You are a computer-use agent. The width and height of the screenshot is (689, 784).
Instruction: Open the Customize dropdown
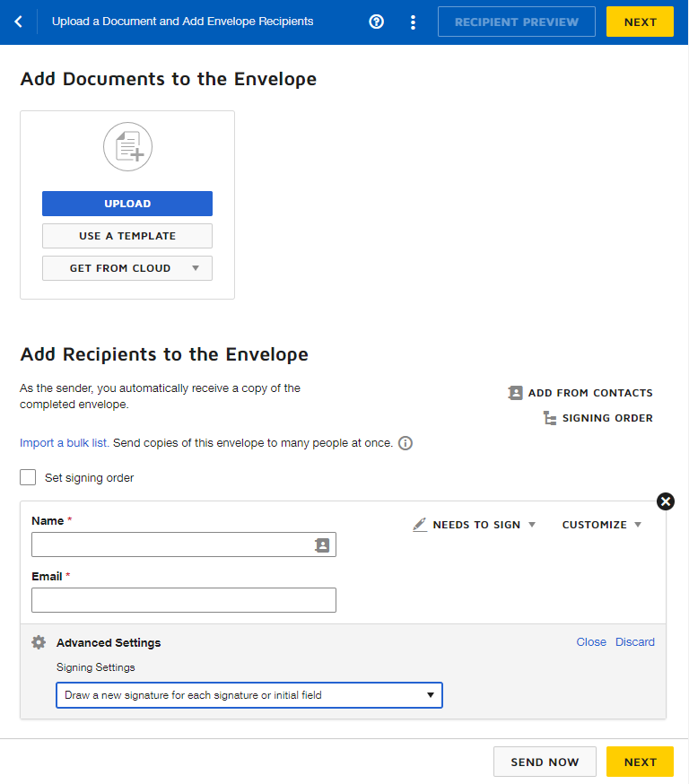click(x=601, y=524)
